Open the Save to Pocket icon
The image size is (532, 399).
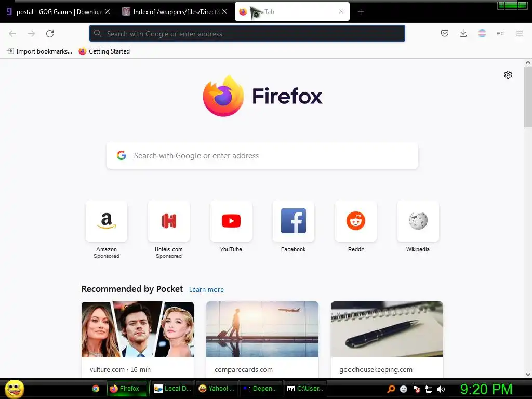tap(445, 33)
